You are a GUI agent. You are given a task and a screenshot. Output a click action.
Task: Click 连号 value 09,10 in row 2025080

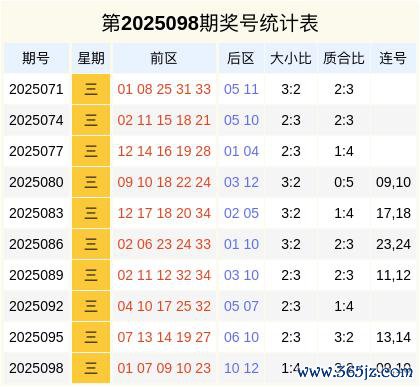[x=393, y=182]
